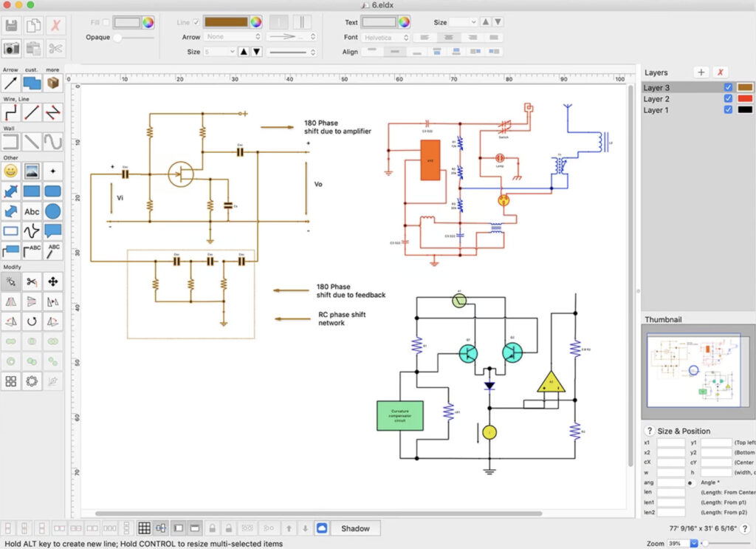This screenshot has width=756, height=549.
Task: Click help question mark at bottom right
Action: coord(745,529)
